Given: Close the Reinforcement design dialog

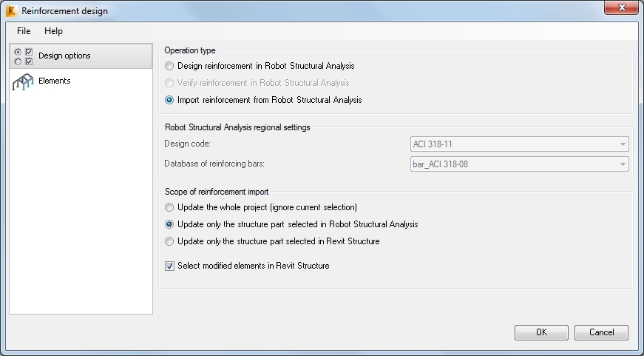Looking at the screenshot, I should pyautogui.click(x=621, y=7).
